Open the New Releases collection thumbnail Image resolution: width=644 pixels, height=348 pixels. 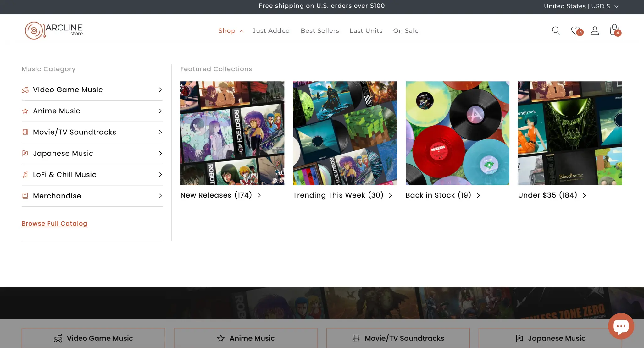(x=232, y=133)
